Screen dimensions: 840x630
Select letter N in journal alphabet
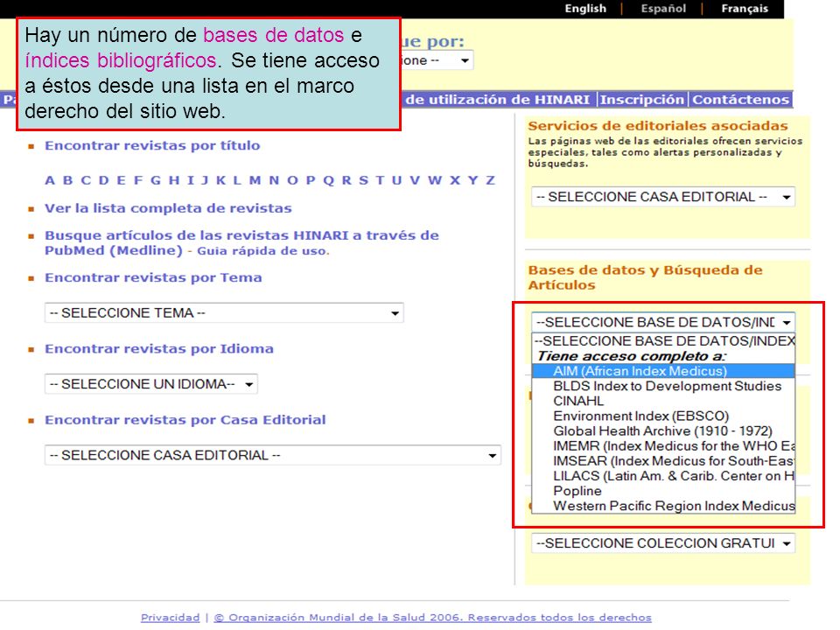coord(274,180)
